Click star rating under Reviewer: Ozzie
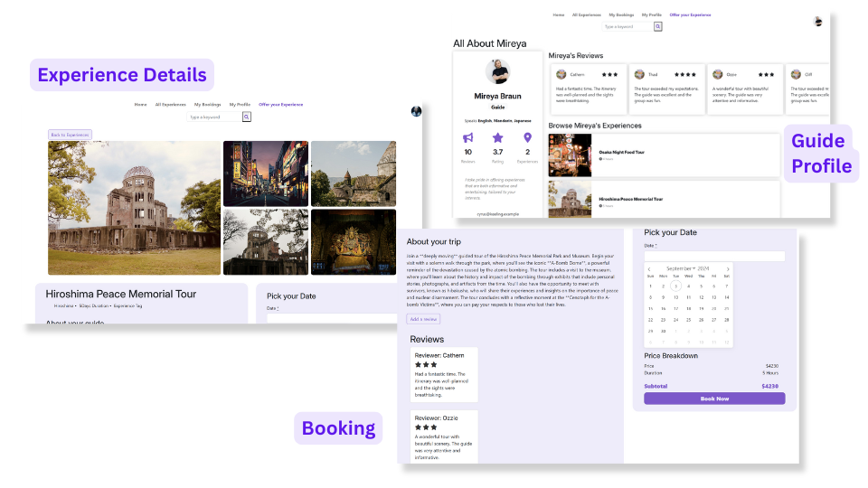868x488 pixels. (x=426, y=427)
